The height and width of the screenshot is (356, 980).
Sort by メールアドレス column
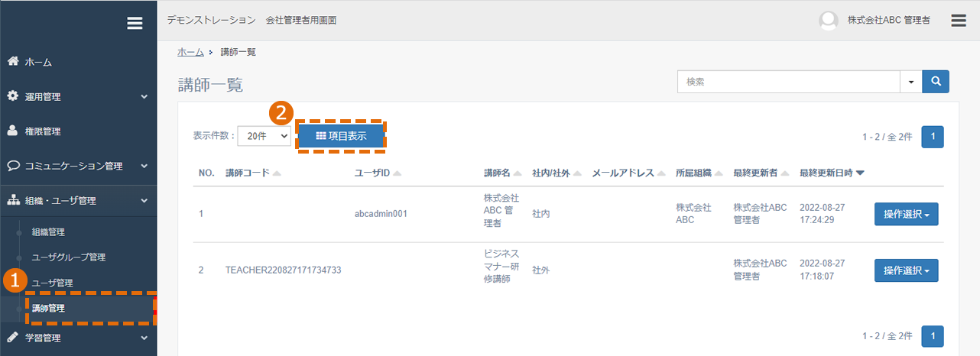click(x=628, y=173)
